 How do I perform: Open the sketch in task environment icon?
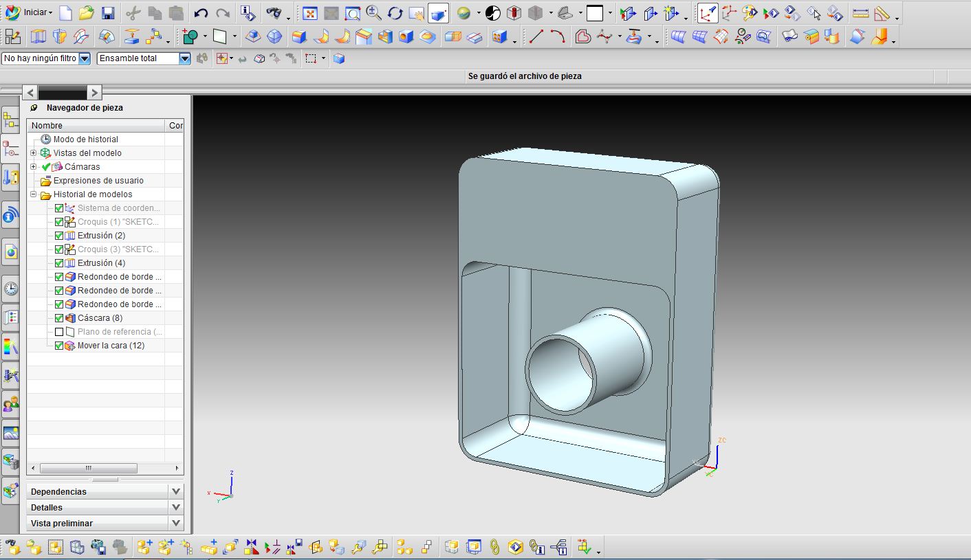tap(12, 36)
